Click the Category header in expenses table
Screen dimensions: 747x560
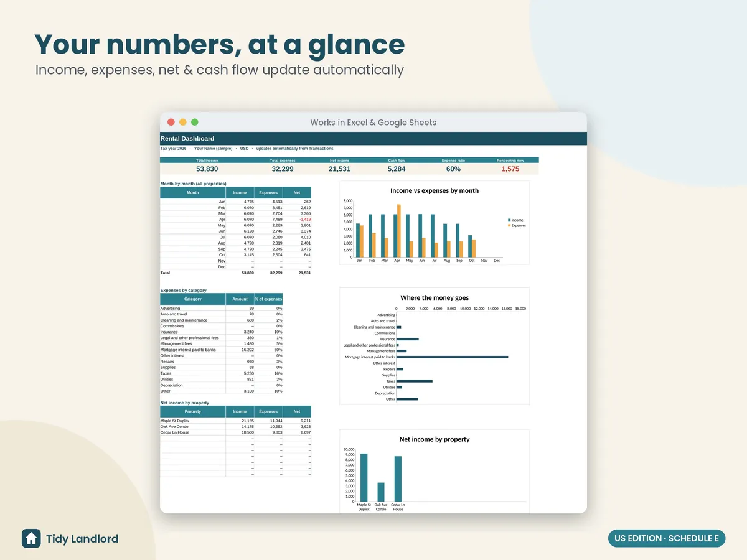193,299
